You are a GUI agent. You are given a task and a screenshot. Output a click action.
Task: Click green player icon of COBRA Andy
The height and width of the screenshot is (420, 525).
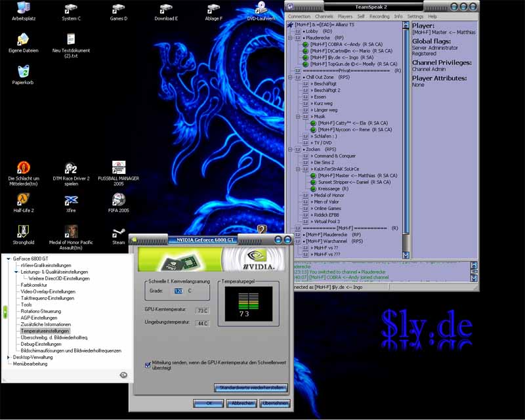305,44
